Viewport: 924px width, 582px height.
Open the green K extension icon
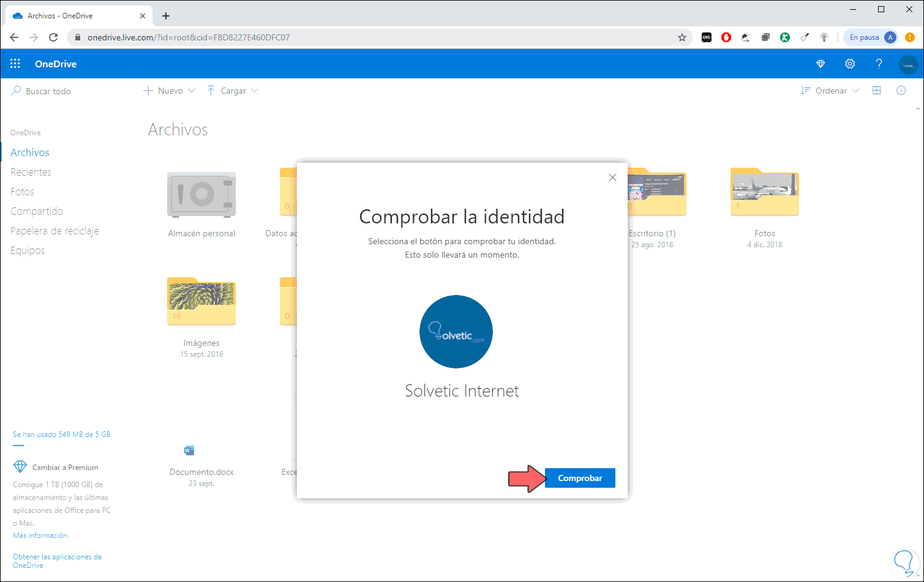pos(785,37)
